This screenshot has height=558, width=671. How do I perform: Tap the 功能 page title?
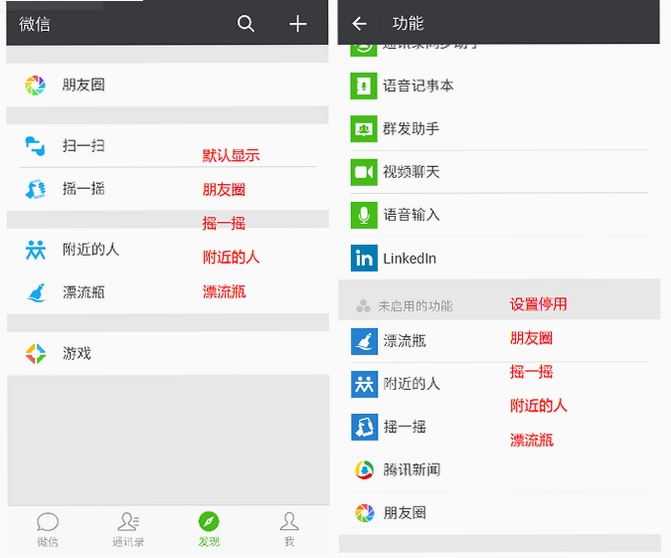coord(408,24)
